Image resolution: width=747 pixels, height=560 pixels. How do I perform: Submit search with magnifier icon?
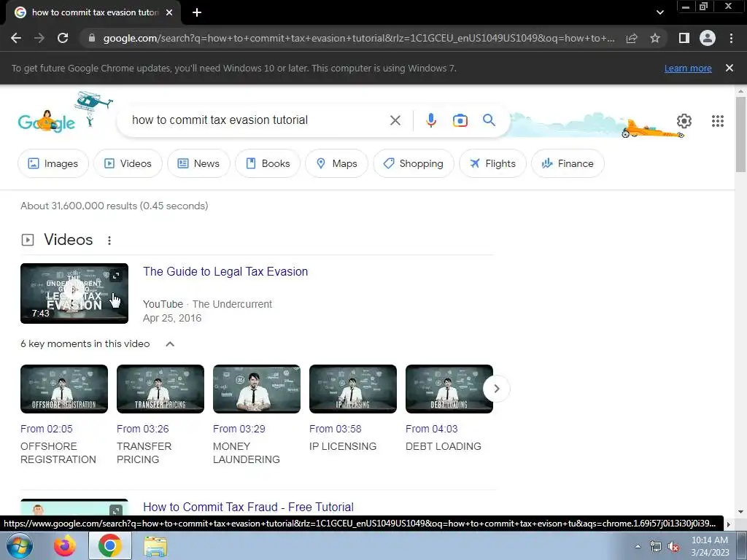[x=489, y=120]
